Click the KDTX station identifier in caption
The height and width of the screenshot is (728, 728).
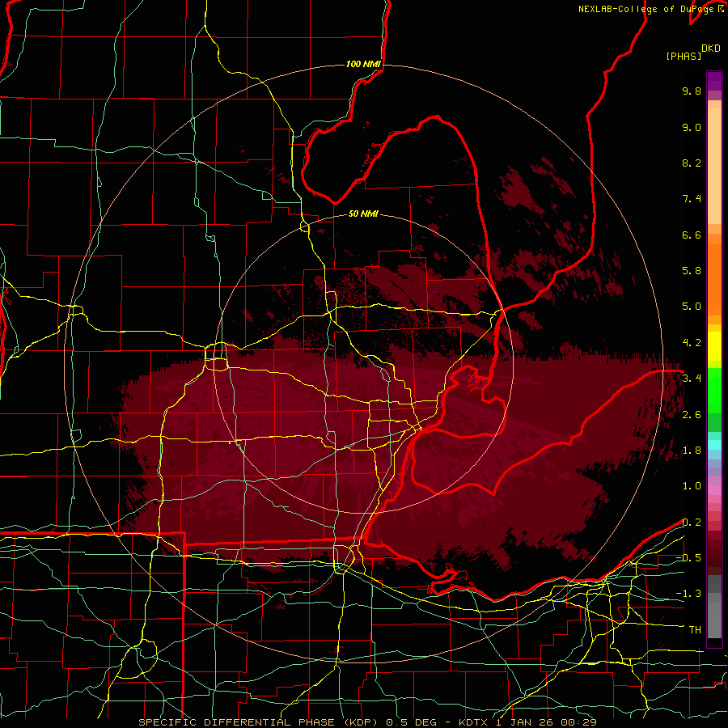coord(474,722)
